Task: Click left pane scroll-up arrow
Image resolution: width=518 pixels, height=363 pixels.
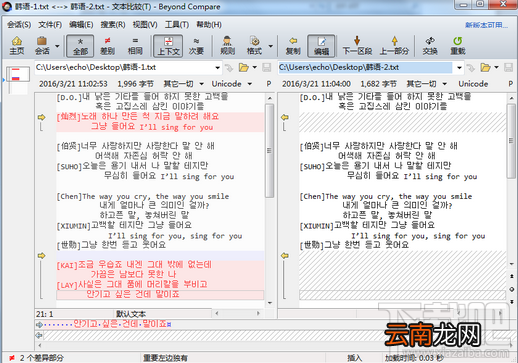Action: [x=270, y=98]
